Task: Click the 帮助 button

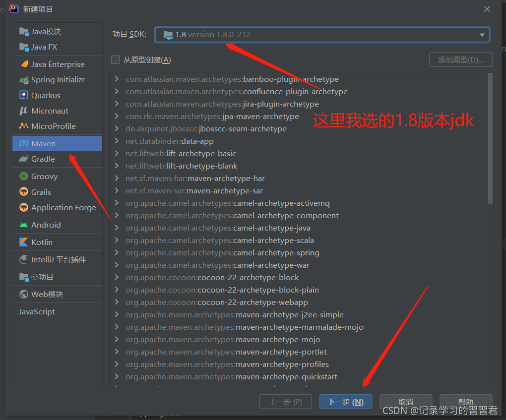Action: [466, 402]
